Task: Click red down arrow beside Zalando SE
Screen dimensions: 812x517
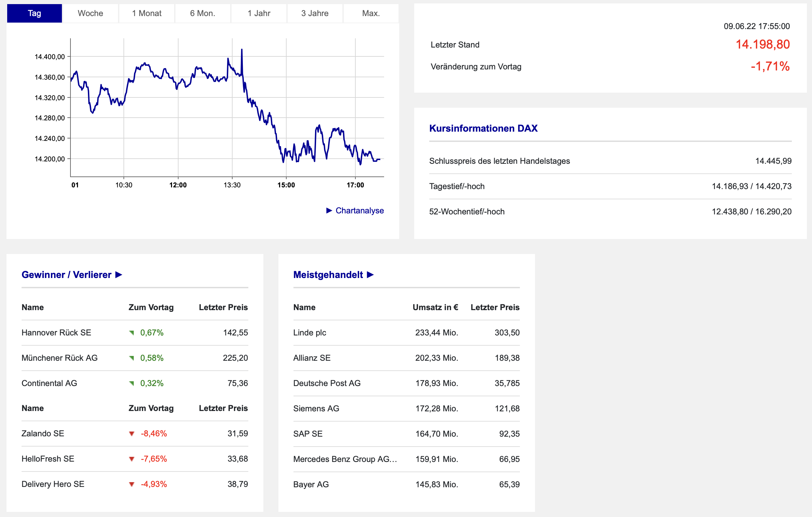Action: click(132, 434)
